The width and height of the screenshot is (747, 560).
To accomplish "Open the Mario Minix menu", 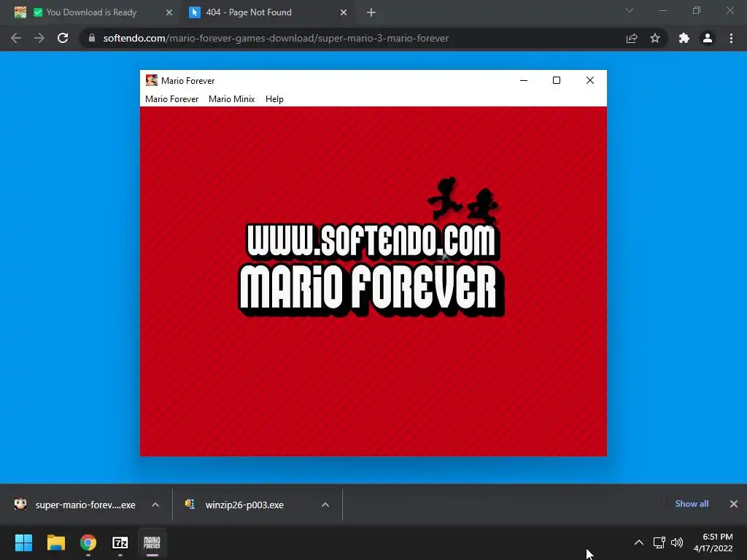I will tap(231, 99).
